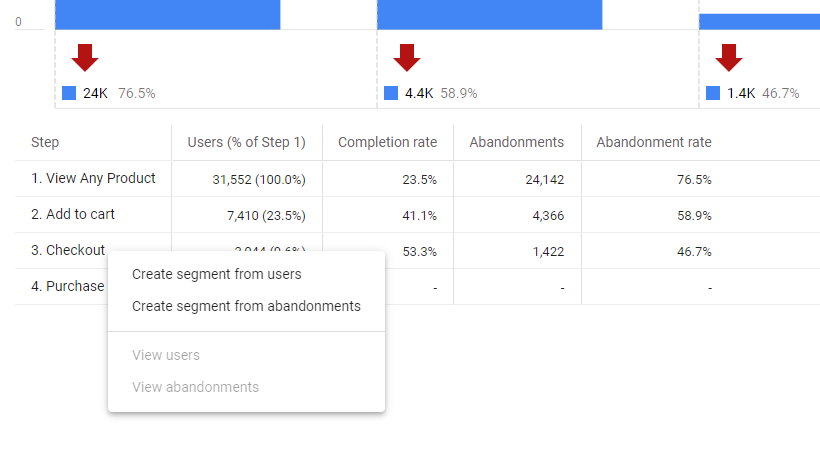Click the third blue funnel bar
Image resolution: width=820 pixels, height=461 pixels.
759,21
